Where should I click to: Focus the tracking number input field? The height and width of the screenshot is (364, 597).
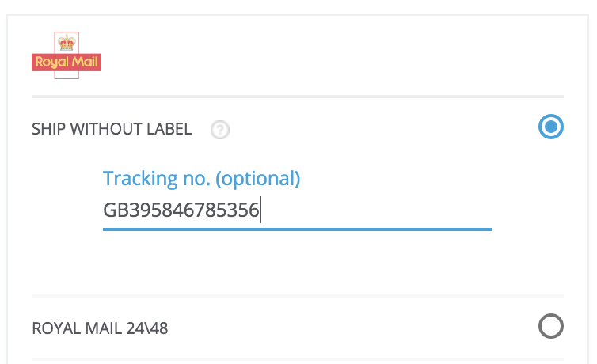coord(298,210)
